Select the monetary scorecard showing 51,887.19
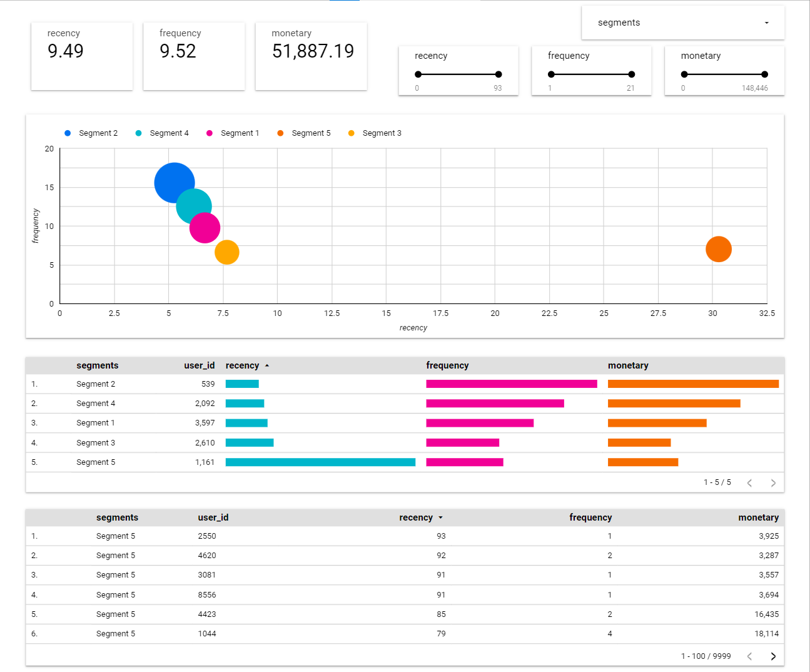The width and height of the screenshot is (810, 672). [311, 56]
